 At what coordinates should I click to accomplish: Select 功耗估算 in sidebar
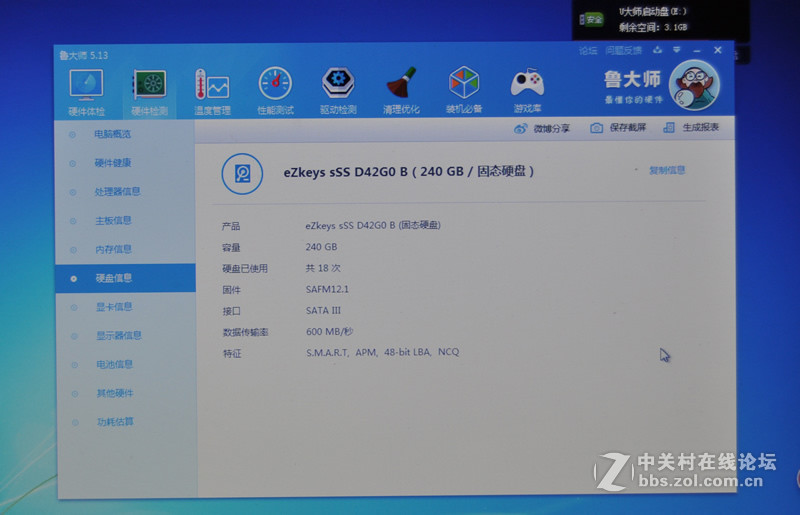(x=115, y=422)
